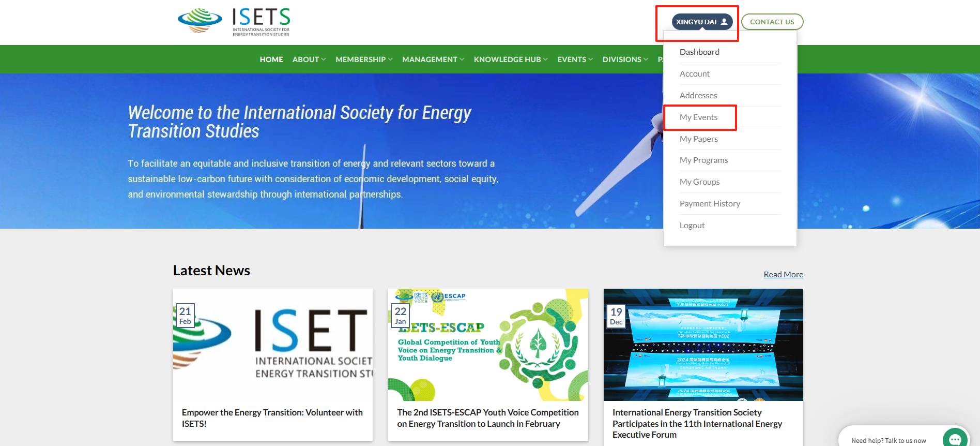The image size is (980, 446).
Task: Open 'Empower the Energy Transition' article title
Action: [272, 418]
